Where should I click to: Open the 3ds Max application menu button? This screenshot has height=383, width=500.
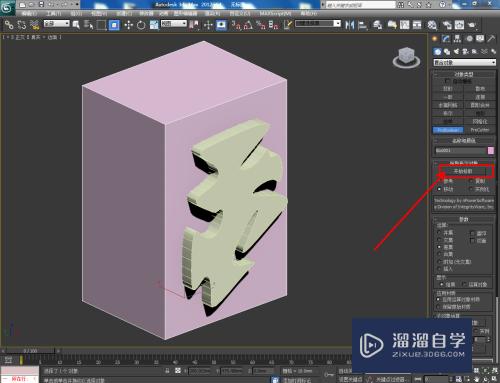pyautogui.click(x=7, y=7)
